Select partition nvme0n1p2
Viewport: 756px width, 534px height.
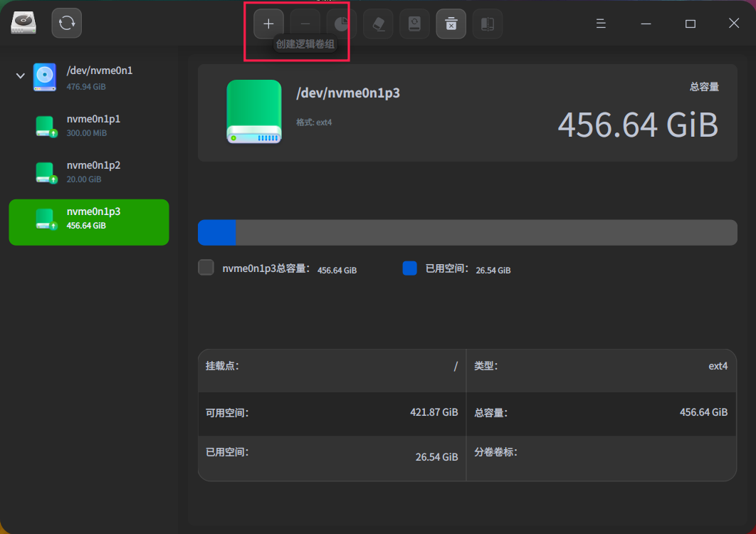(89, 172)
